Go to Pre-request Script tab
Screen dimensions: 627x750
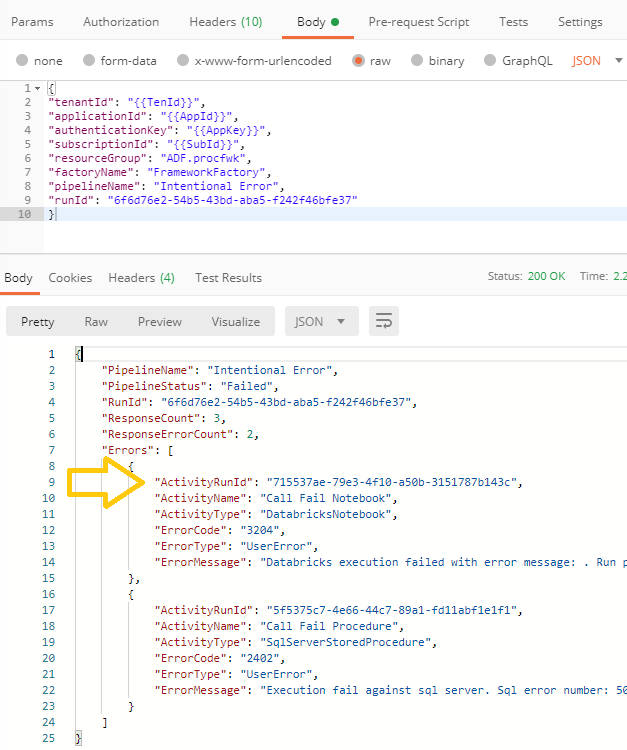pyautogui.click(x=420, y=21)
